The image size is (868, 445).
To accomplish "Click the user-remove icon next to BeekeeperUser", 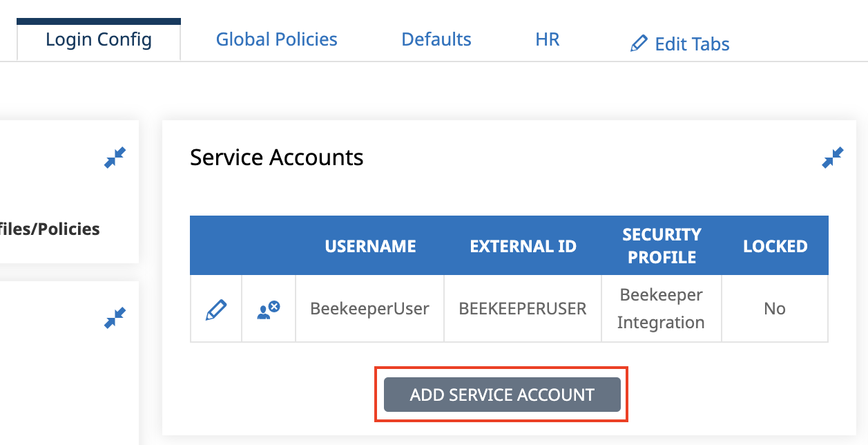I will pos(268,308).
